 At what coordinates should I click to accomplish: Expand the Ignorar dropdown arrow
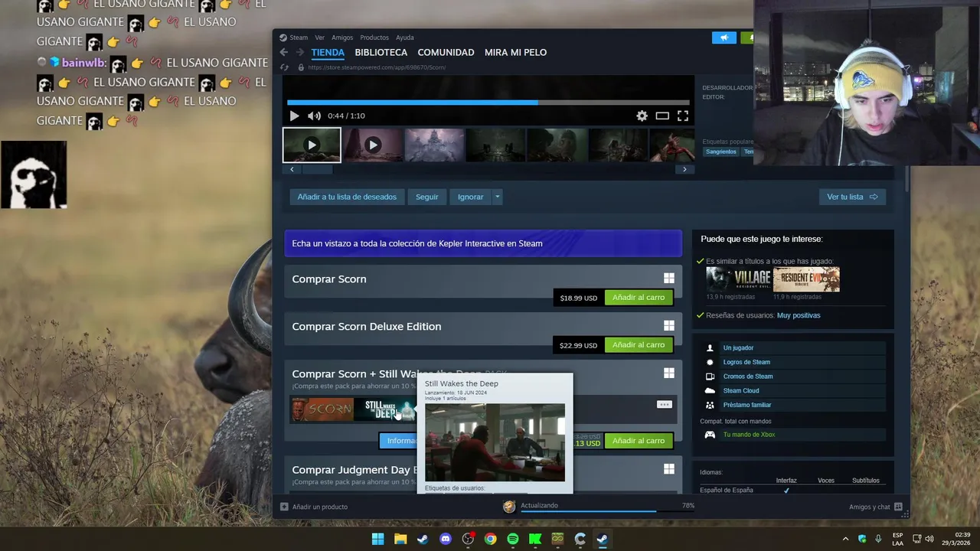tap(497, 197)
